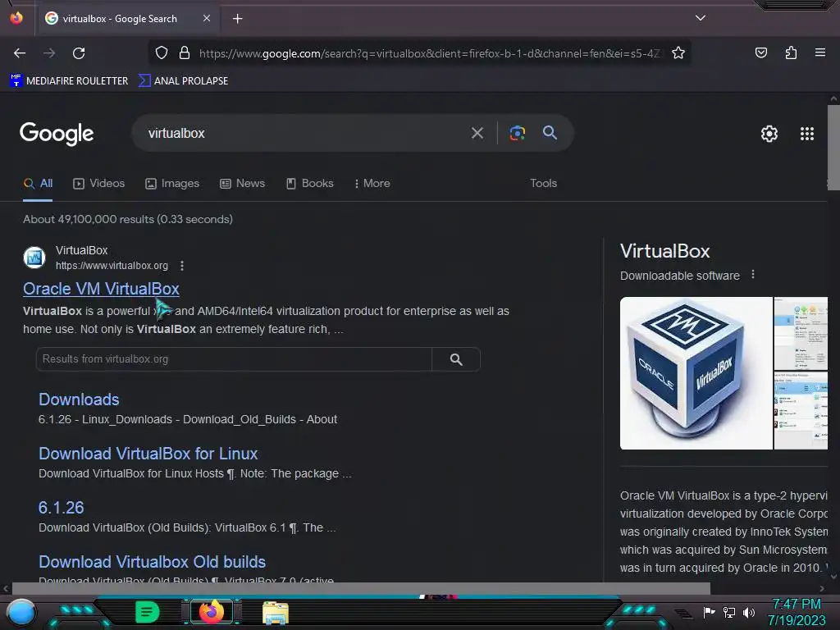Click into the virtualbox search field
The image size is (840, 630).
pos(300,133)
